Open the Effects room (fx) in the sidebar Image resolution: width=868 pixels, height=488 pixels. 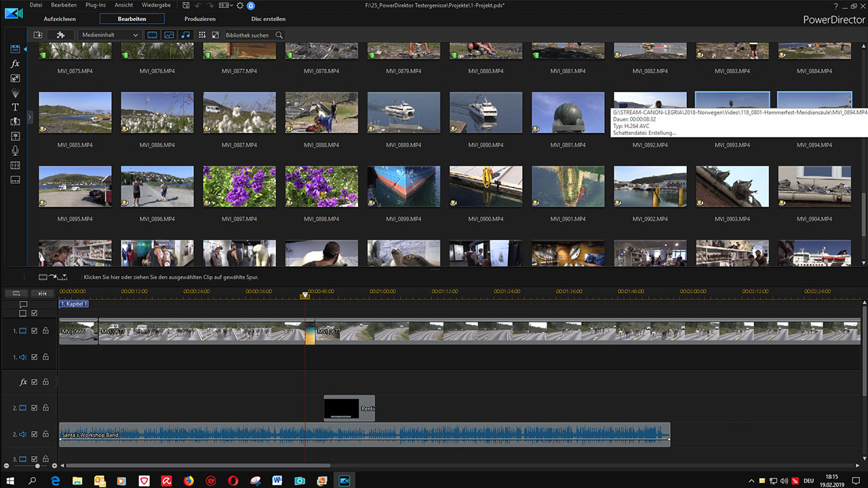coord(15,64)
